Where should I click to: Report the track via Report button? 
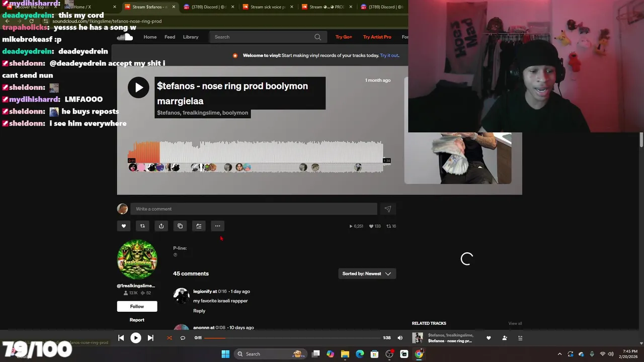[137, 320]
